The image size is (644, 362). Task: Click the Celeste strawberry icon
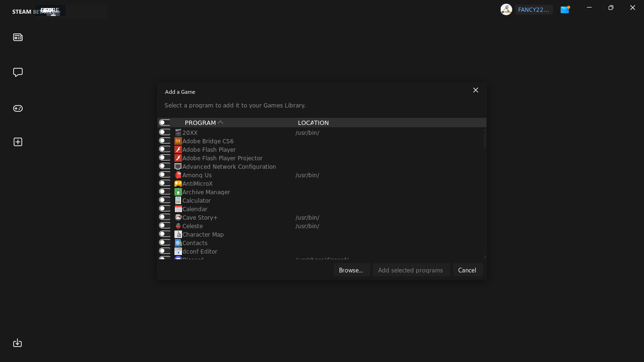(178, 226)
